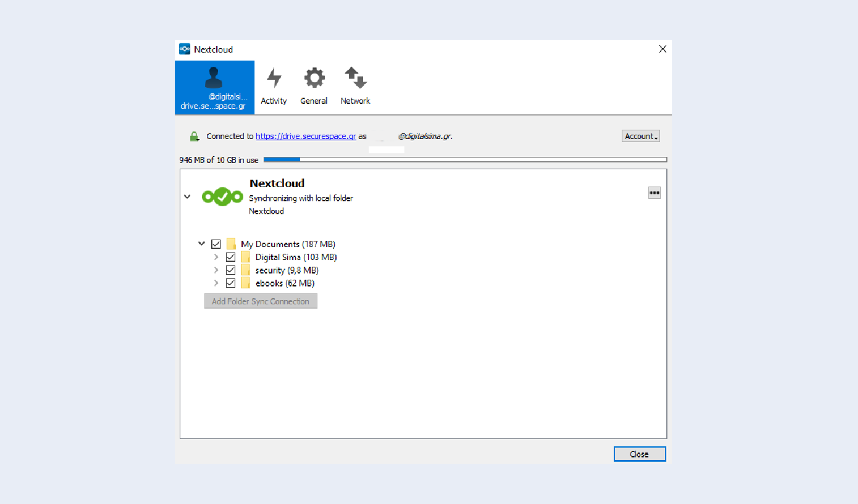Click the green lock connection icon
The width and height of the screenshot is (858, 504).
click(194, 136)
